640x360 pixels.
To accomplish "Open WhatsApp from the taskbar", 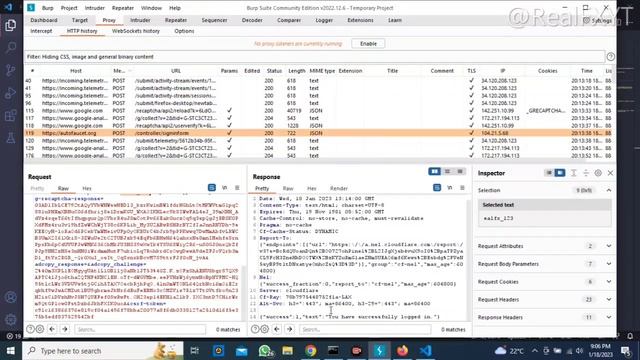I will (265, 351).
